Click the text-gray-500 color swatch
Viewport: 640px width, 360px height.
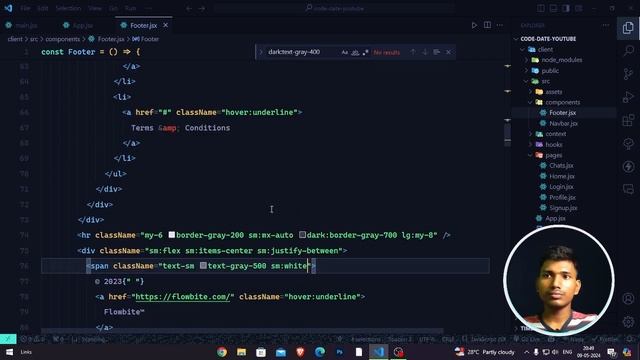pos(203,266)
